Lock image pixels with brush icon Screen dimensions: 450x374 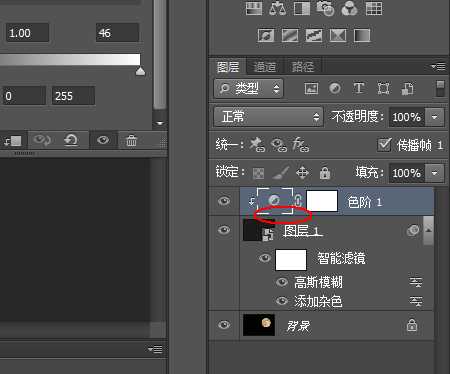[x=280, y=173]
